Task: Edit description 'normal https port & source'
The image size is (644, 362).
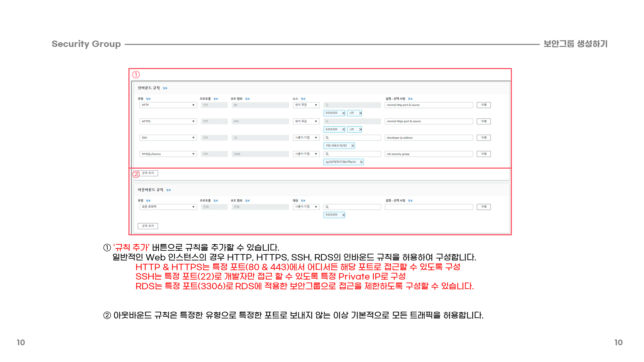Action: (x=429, y=121)
